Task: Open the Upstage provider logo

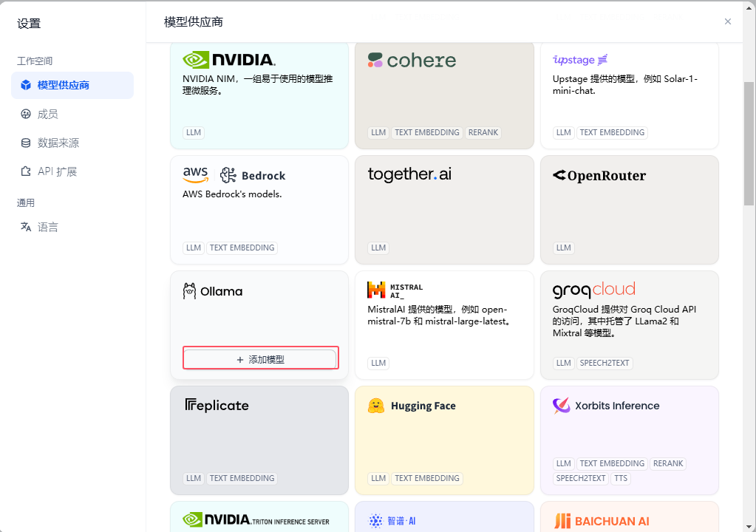Action: pos(580,60)
